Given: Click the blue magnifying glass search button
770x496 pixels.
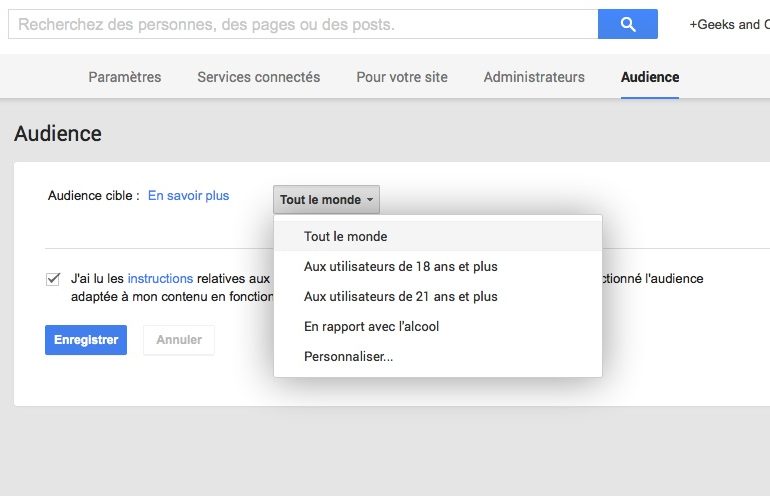Looking at the screenshot, I should point(627,24).
